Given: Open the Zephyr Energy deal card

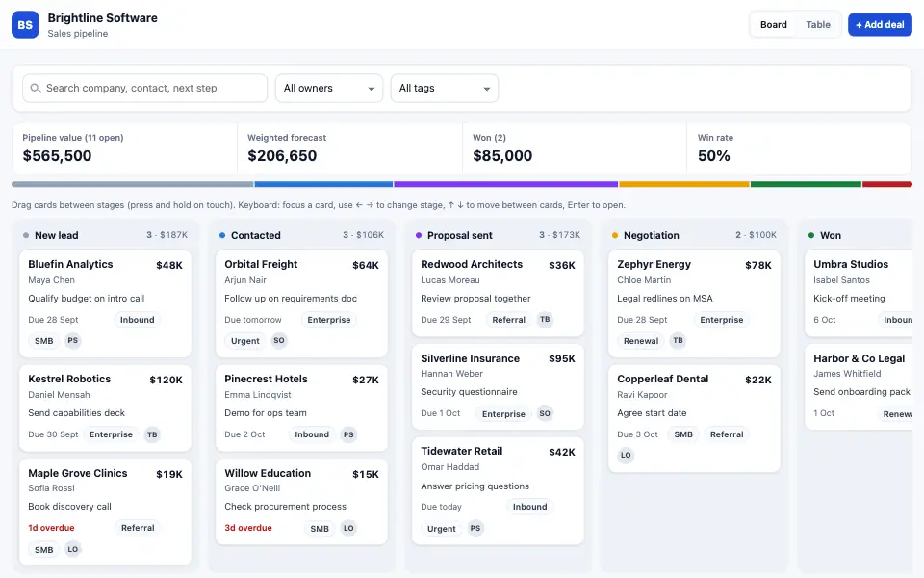Looking at the screenshot, I should [x=694, y=303].
